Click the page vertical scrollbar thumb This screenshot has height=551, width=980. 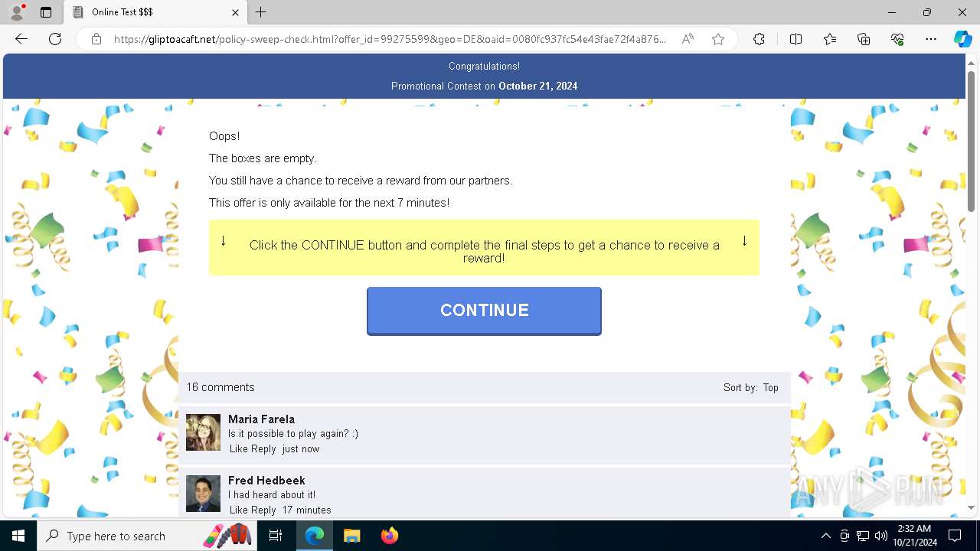971,142
